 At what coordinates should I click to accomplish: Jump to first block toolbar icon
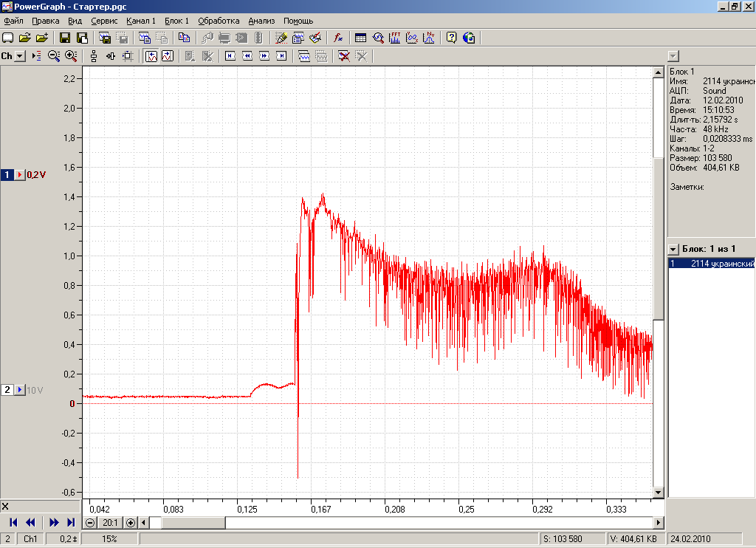pos(230,56)
